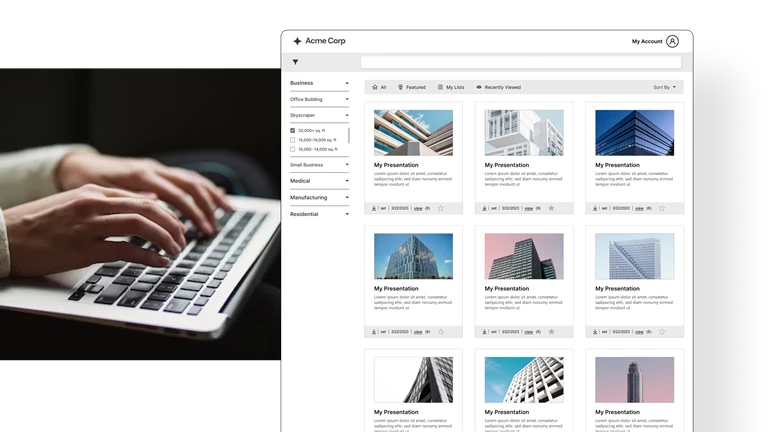Click the Acme Corp star logo

tap(297, 41)
